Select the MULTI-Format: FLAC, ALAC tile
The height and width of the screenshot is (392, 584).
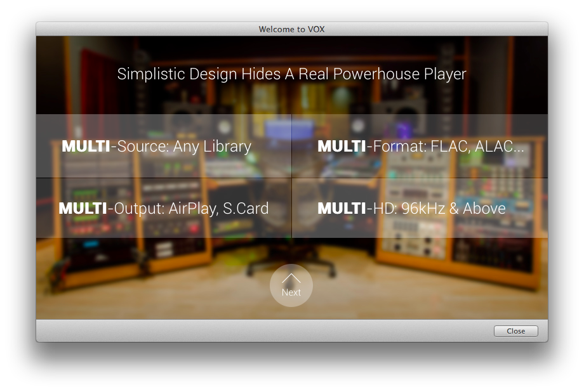pyautogui.click(x=420, y=147)
